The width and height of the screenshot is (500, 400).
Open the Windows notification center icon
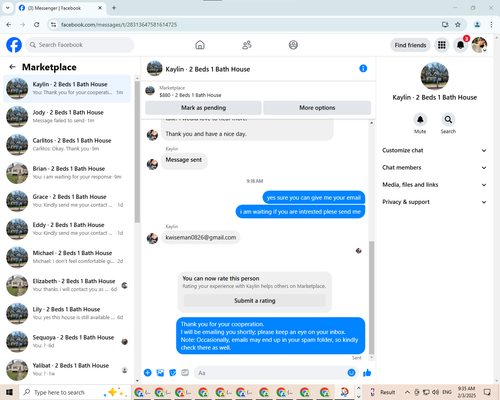(487, 392)
